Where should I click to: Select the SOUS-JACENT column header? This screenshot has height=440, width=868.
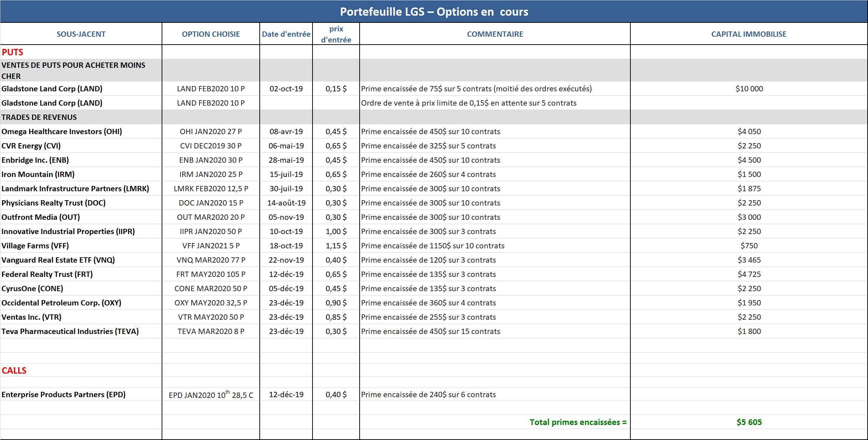81,34
